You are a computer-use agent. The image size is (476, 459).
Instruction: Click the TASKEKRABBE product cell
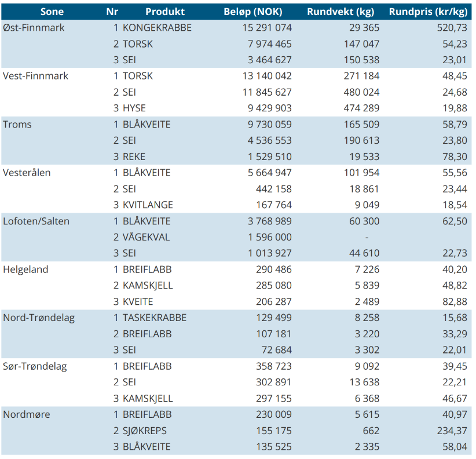tap(155, 318)
